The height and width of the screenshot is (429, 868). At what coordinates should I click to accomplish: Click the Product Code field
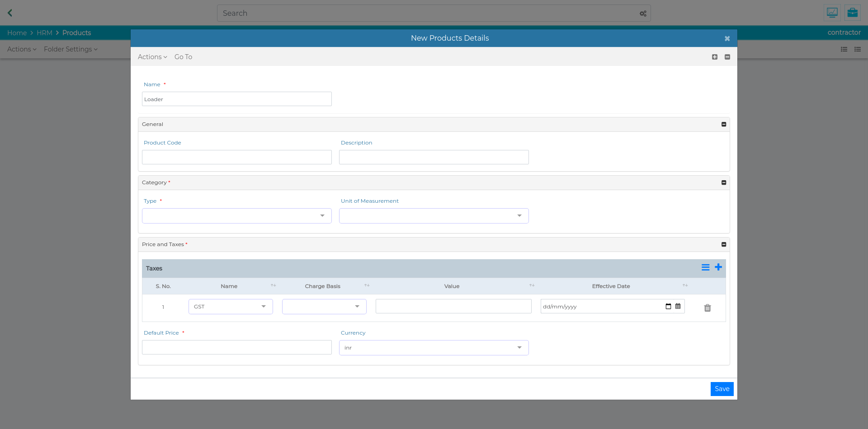tap(237, 157)
